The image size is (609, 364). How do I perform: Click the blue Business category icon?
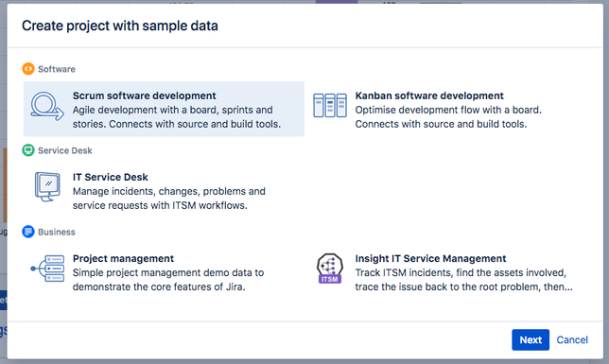click(x=28, y=232)
